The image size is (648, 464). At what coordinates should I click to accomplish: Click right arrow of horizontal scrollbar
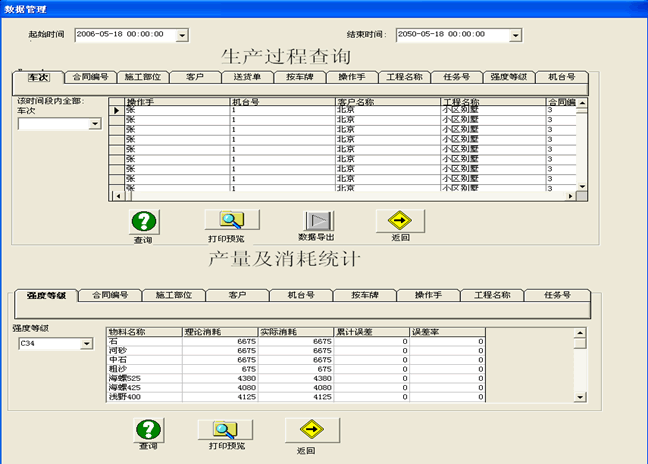point(571,196)
